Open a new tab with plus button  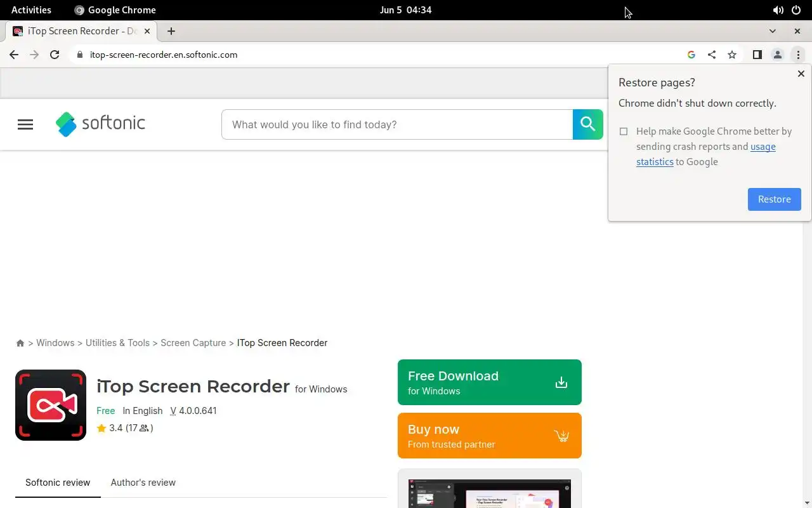coord(171,31)
